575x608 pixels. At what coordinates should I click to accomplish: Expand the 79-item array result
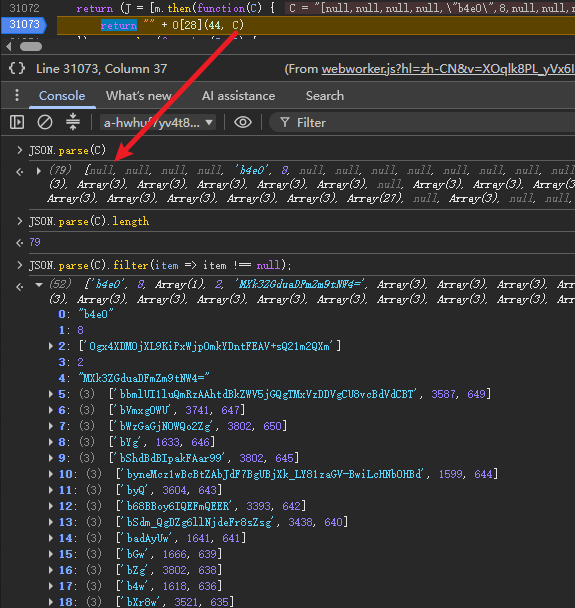(x=39, y=171)
